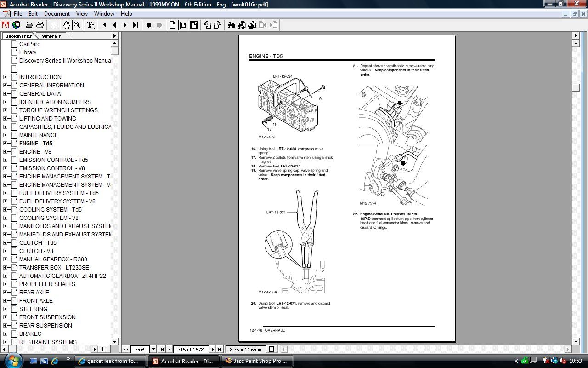Click status bar Previous Page arrow
This screenshot has height=368, width=588.
(x=170, y=349)
